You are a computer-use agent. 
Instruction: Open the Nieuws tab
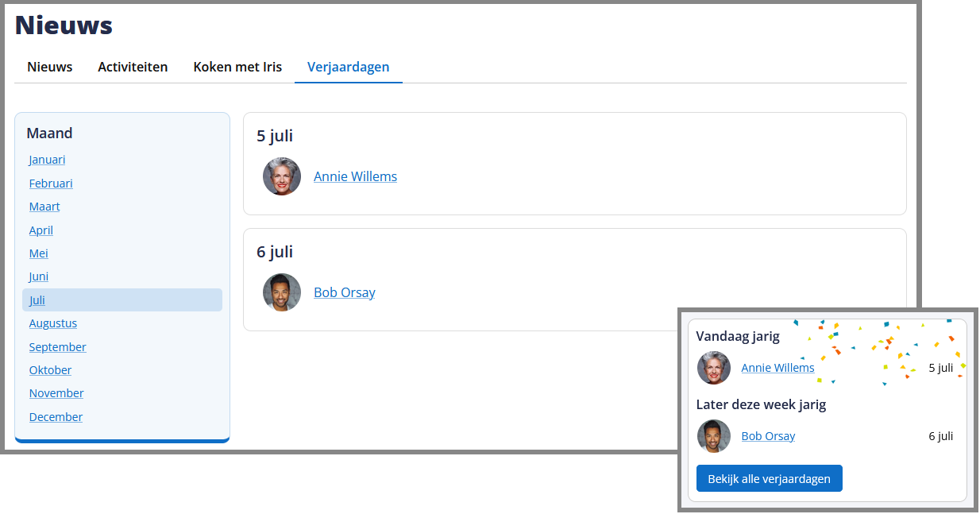click(49, 67)
